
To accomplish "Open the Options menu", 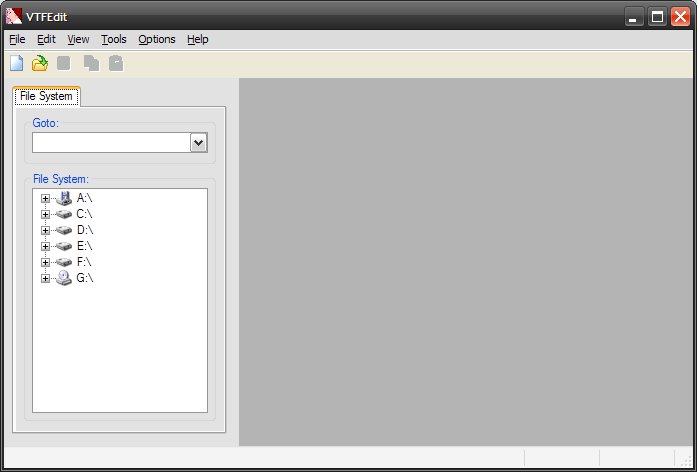I will pyautogui.click(x=156, y=39).
